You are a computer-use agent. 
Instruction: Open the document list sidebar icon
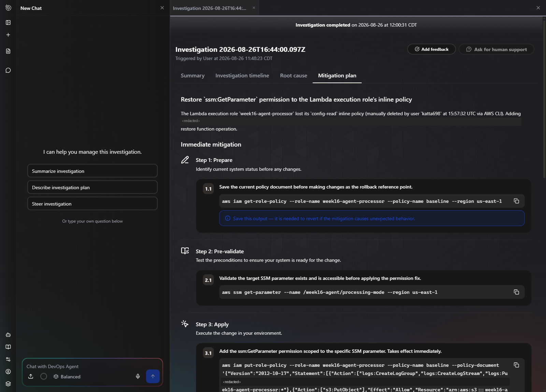[8, 51]
